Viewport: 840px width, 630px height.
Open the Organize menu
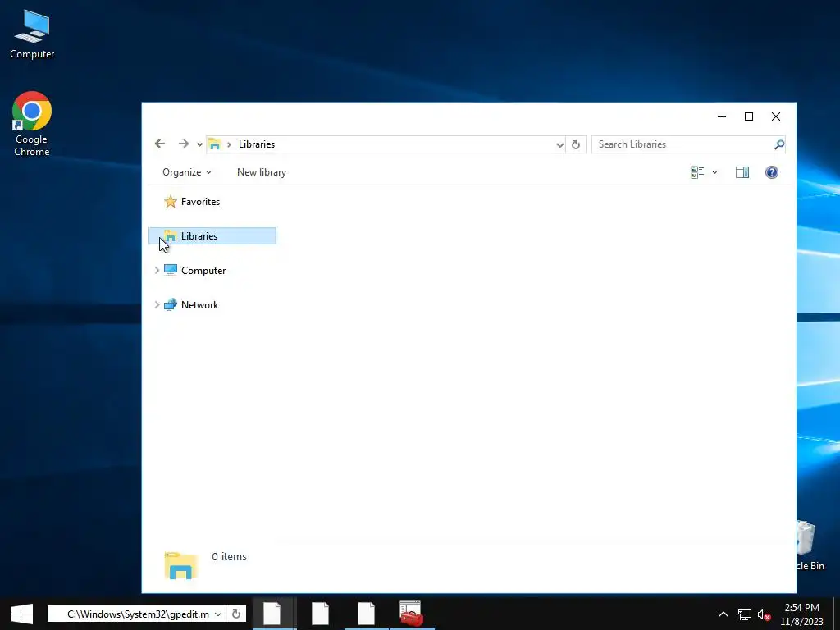point(187,172)
